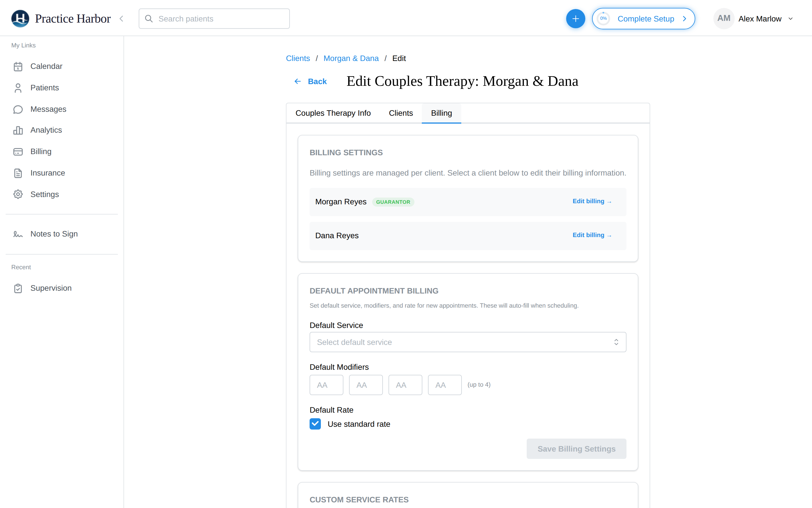
Task: Click the AM avatar circle
Action: [x=724, y=18]
